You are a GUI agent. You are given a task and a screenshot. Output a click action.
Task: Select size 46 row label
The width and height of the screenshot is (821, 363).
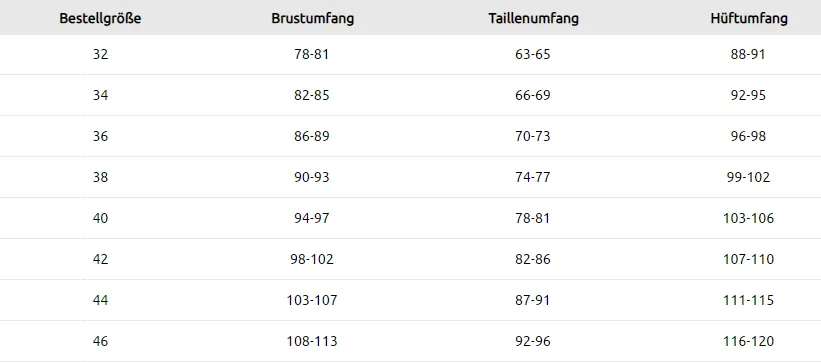100,341
